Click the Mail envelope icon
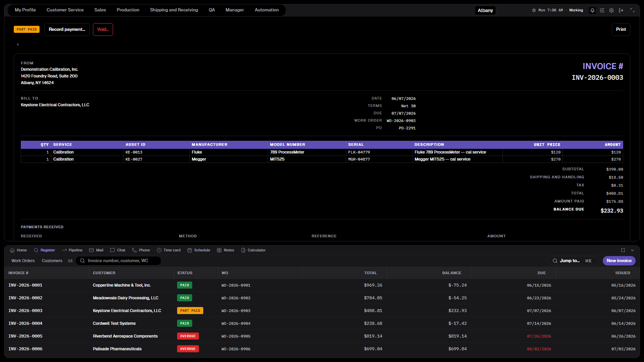 91,250
